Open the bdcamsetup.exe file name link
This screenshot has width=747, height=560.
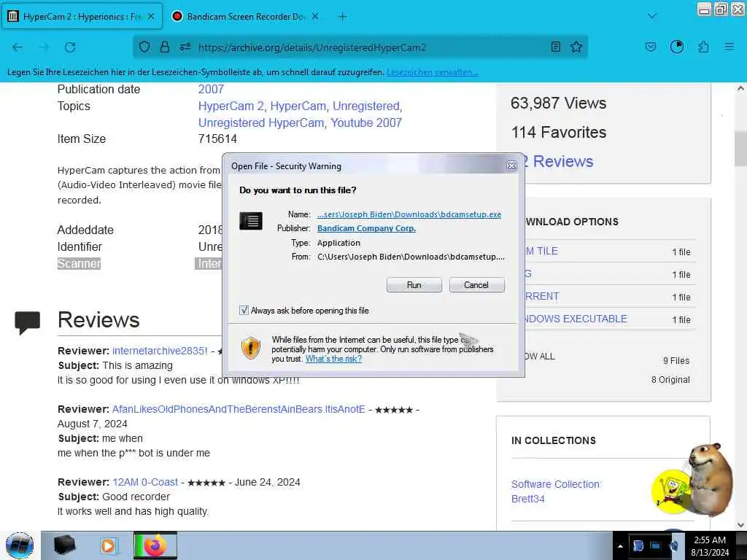pyautogui.click(x=409, y=214)
